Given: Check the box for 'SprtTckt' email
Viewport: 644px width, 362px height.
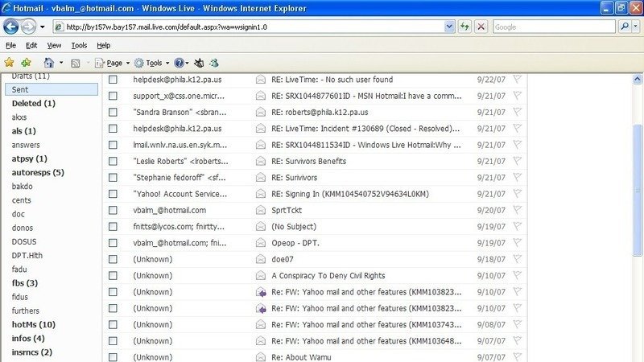Looking at the screenshot, I should 113,210.
